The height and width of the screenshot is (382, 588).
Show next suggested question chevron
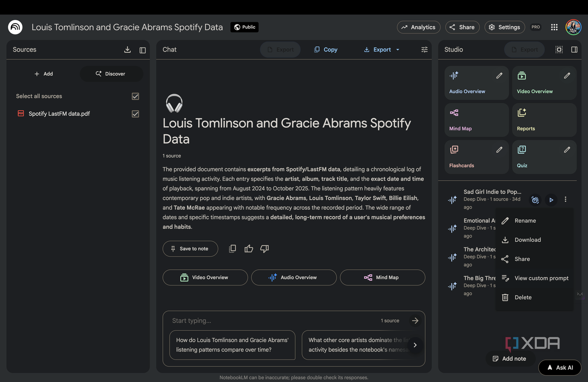tap(415, 345)
